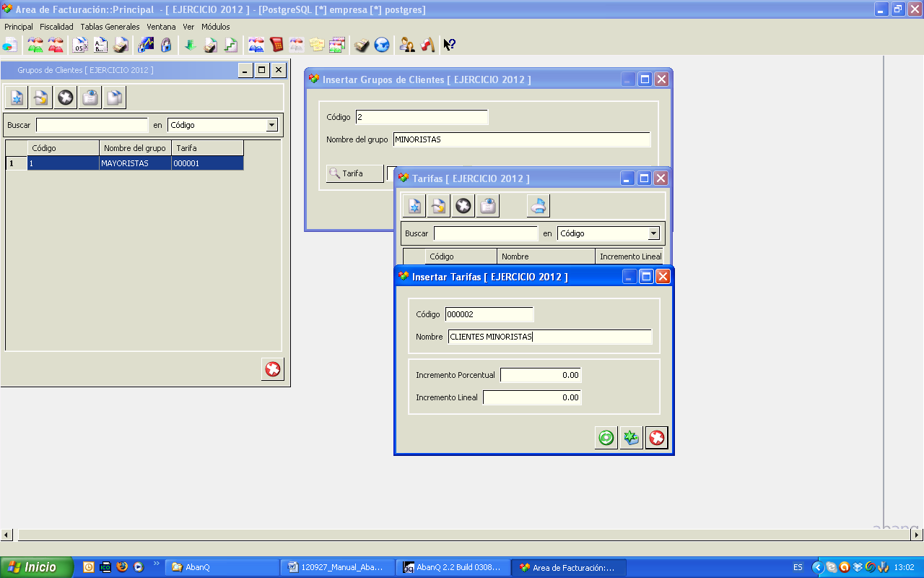Screen dimensions: 924x578
Task: Click the two-users icon in main toolbar
Action: coord(407,45)
